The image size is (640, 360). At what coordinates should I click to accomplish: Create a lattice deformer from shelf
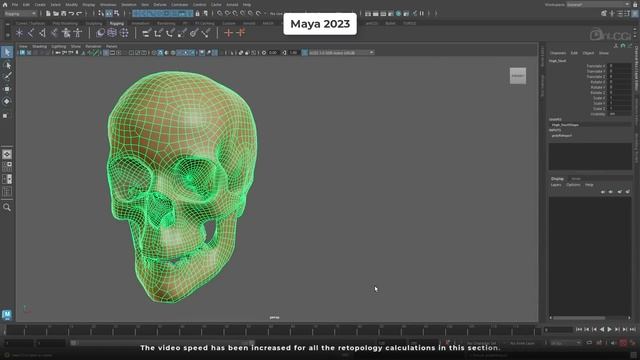[x=112, y=33]
